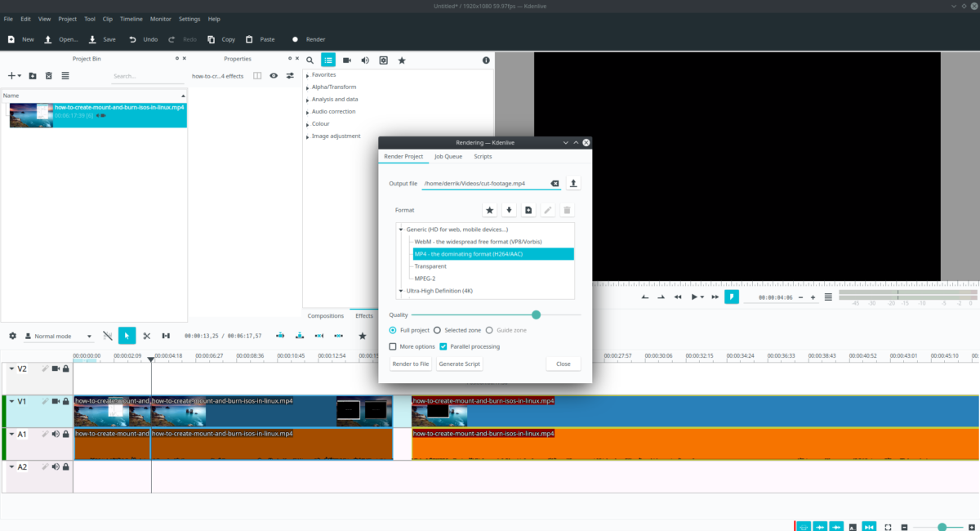Viewport: 980px width, 531px height.
Task: Click the output file browse upload icon
Action: click(573, 184)
